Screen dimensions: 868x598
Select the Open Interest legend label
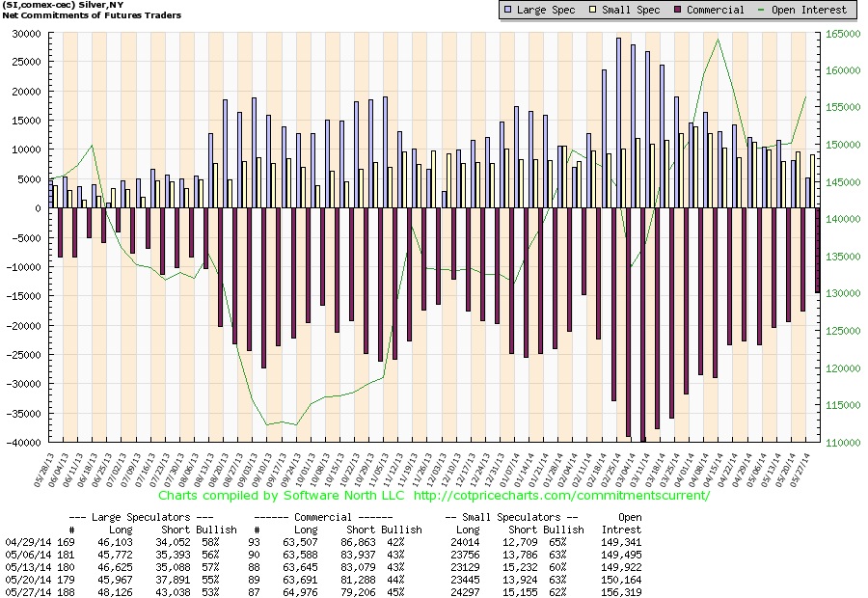click(810, 10)
